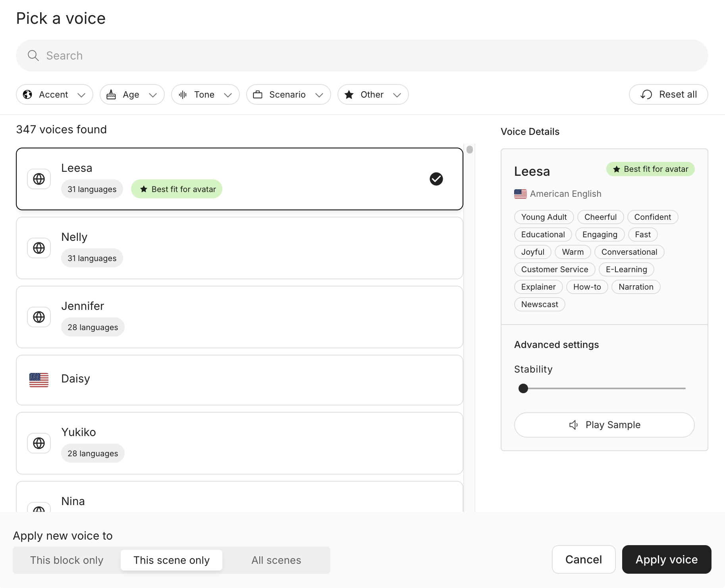The width and height of the screenshot is (725, 588).
Task: Select the This block only option
Action: coord(67,560)
